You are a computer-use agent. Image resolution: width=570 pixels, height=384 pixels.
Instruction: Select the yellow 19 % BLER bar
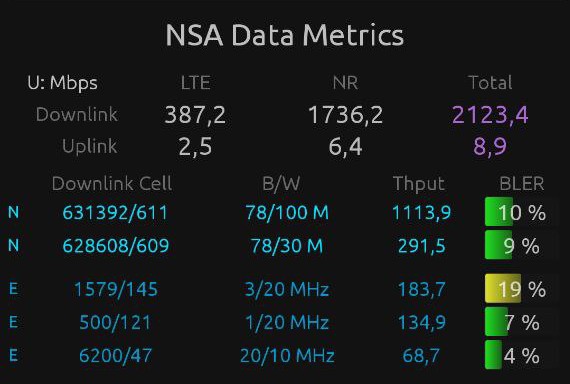point(521,289)
